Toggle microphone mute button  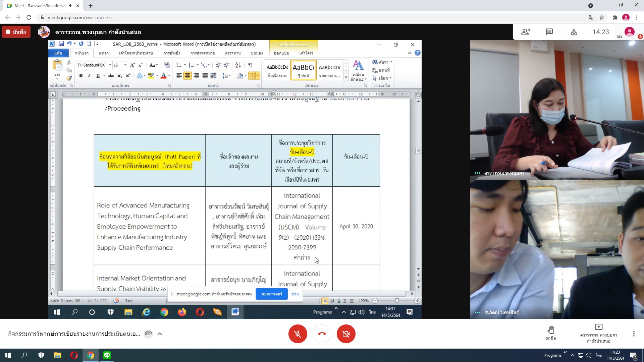298,334
